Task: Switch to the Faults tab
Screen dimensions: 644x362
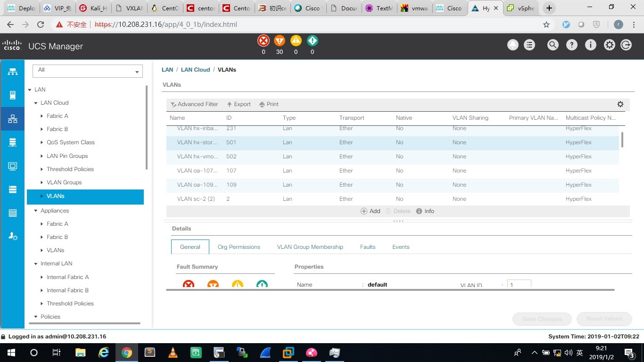Action: tap(368, 247)
